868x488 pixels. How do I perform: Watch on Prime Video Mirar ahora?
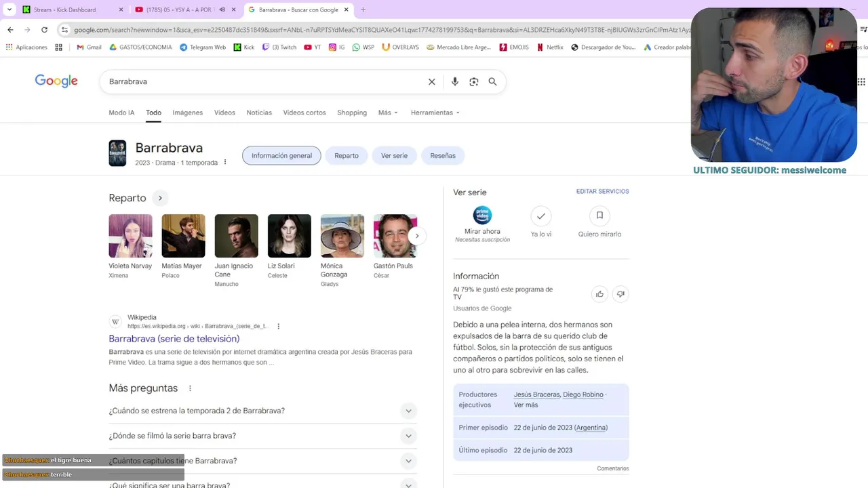[x=482, y=224]
